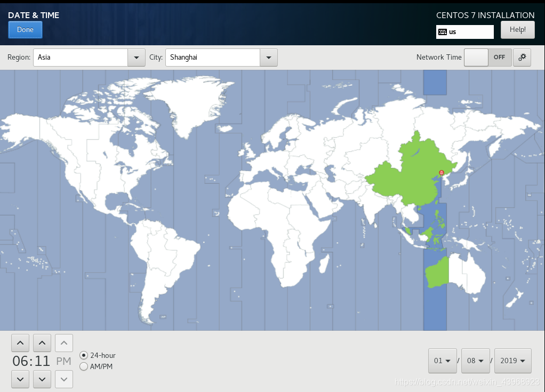Select the AM/PM time format
545x392 pixels.
(83, 366)
